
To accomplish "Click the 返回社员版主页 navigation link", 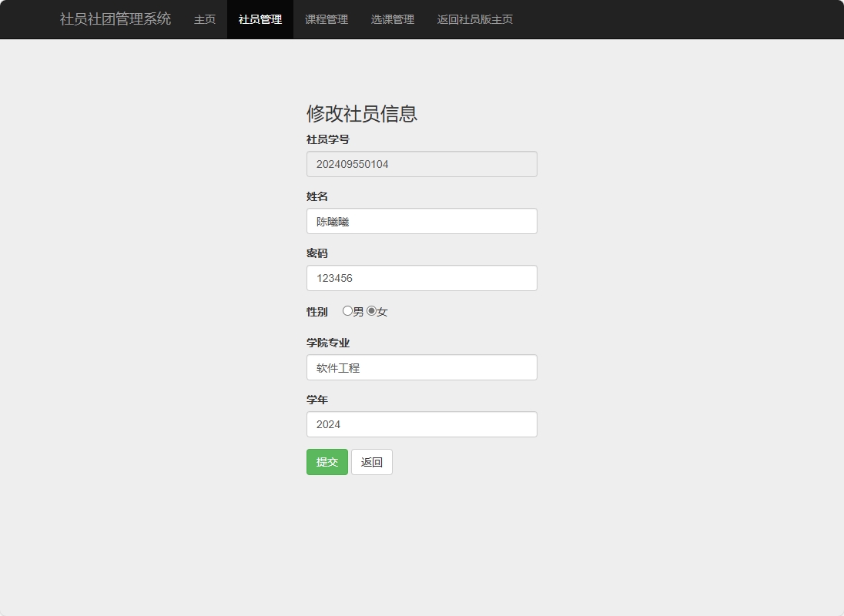I will coord(474,19).
